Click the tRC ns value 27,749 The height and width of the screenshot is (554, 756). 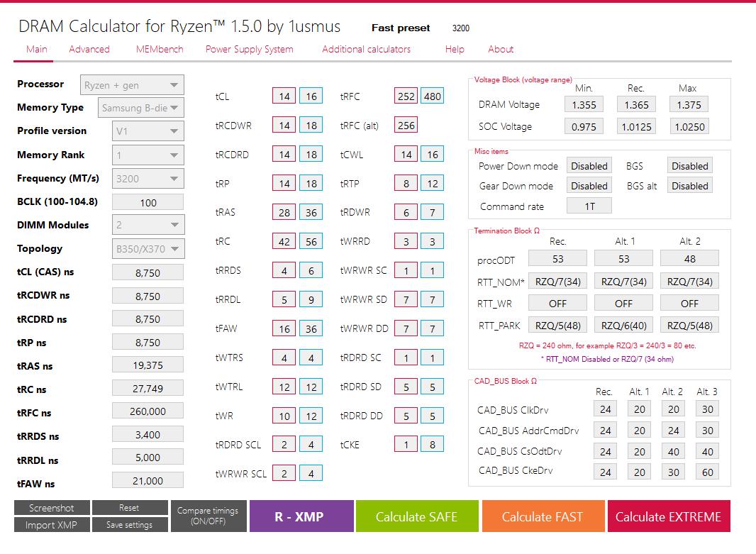[148, 388]
